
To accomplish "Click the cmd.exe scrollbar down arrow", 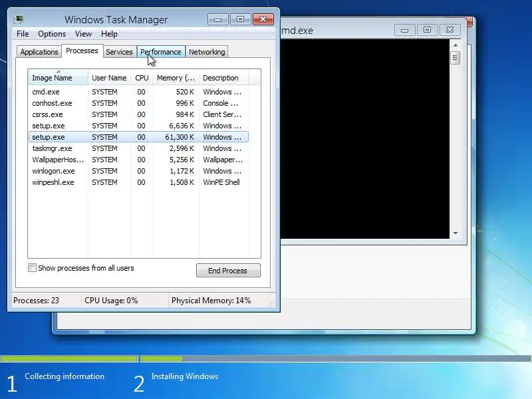I will pos(456,233).
